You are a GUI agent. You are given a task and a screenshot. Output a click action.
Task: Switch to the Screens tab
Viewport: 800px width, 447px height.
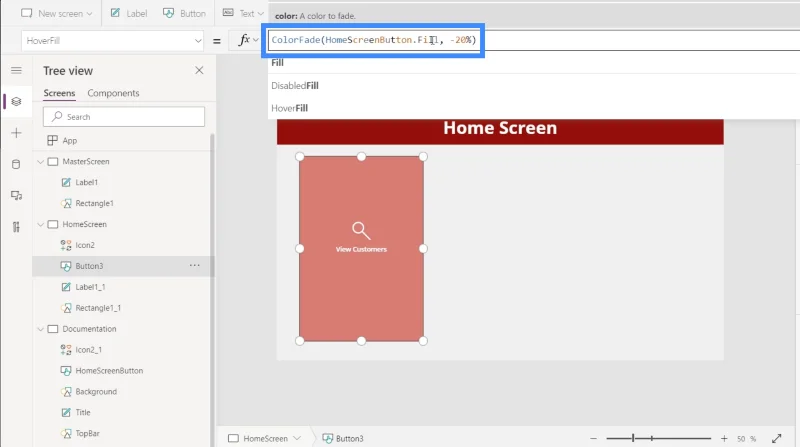tap(59, 93)
